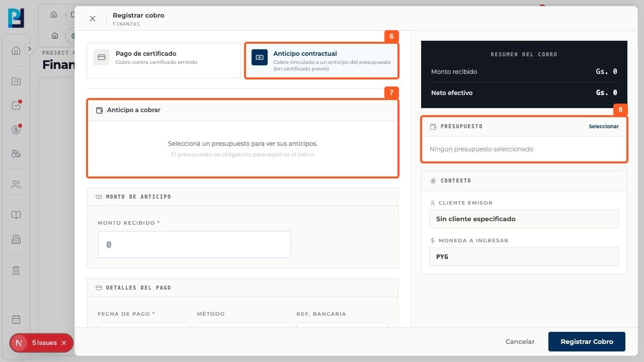Click the 'Neto efectivo' summary row label
Viewport: 644px width, 362px height.
451,93
